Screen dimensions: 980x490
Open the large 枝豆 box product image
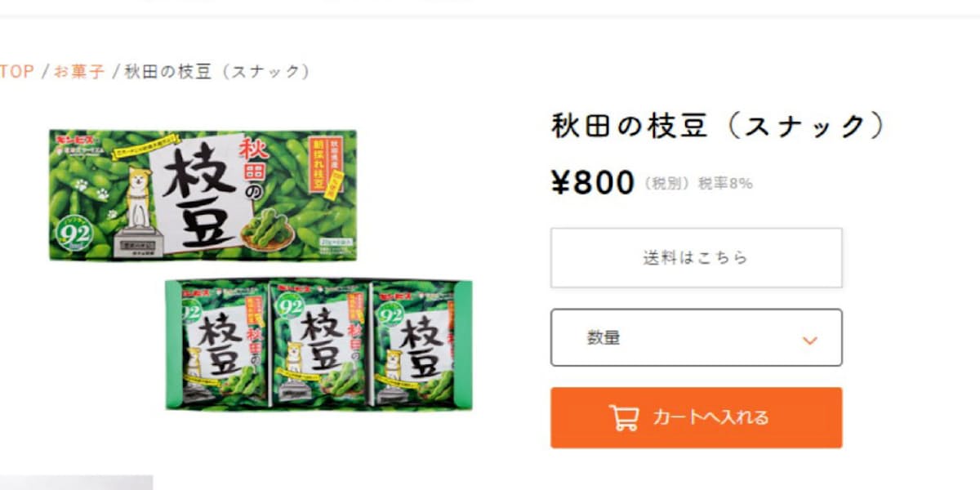203,195
